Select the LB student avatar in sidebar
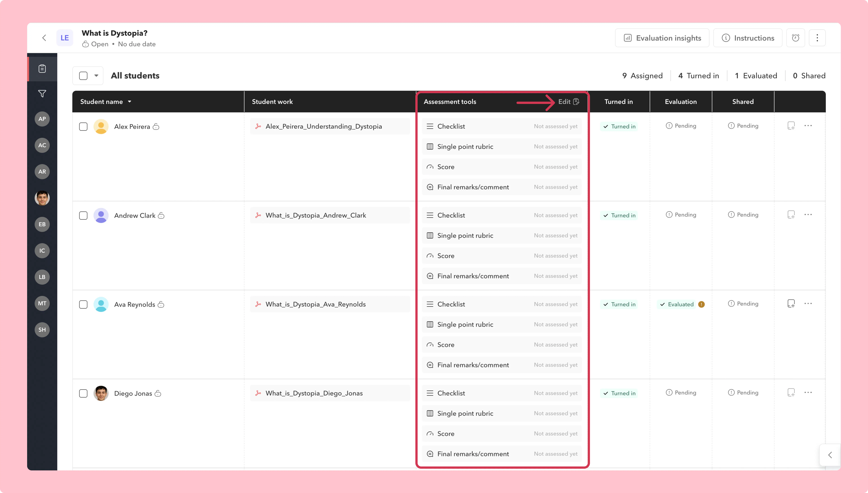The height and width of the screenshot is (493, 868). pyautogui.click(x=42, y=277)
